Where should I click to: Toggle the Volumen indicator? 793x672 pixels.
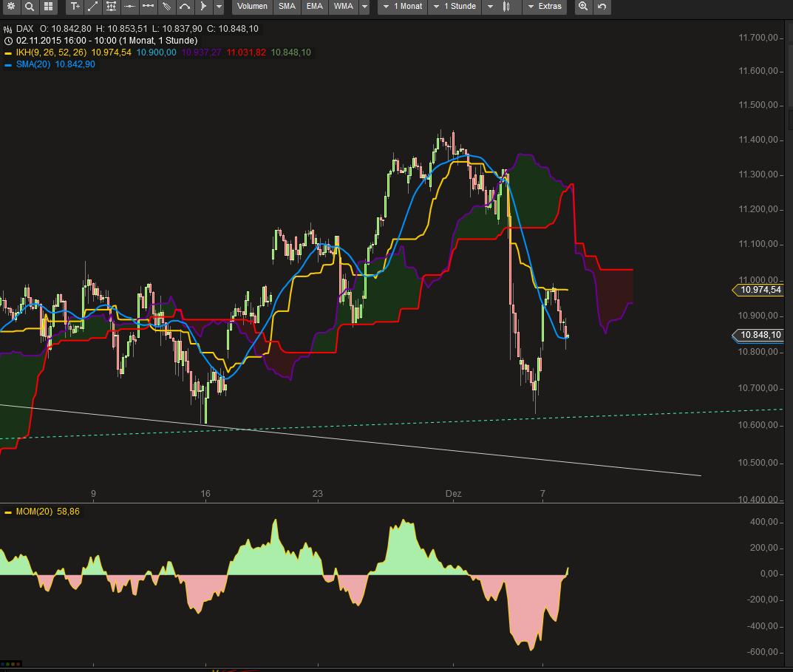(252, 7)
